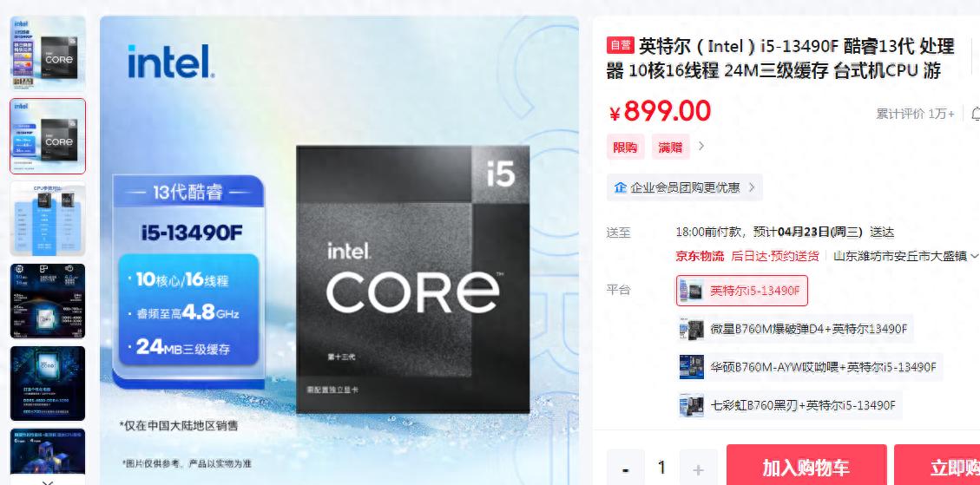The width and height of the screenshot is (980, 485).
Task: Open the fourth dark specs thumbnail
Action: 48,300
